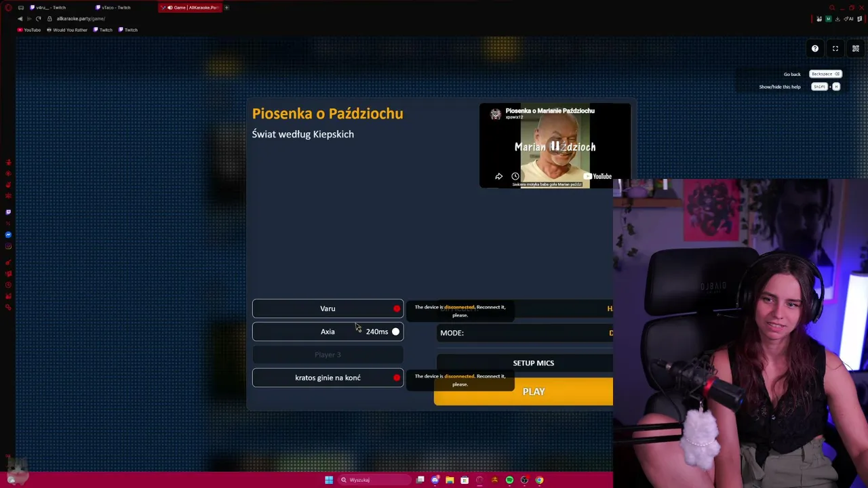The image size is (868, 488).
Task: Toggle the red mic indicator for Varu
Action: coord(397,308)
